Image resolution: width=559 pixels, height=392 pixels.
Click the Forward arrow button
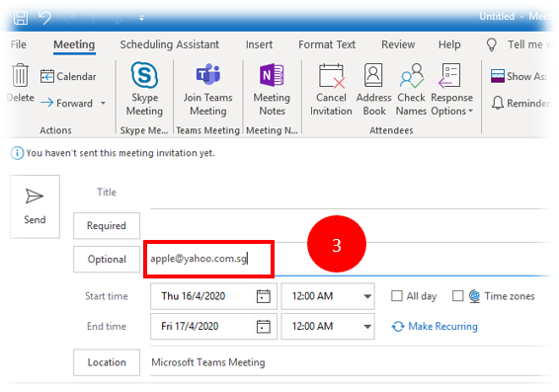(x=66, y=104)
